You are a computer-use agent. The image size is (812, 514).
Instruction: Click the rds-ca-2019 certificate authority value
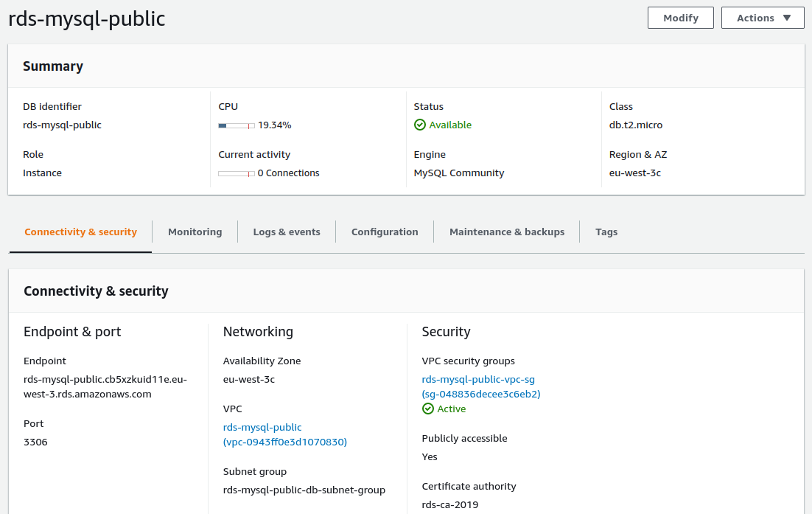[x=449, y=505]
